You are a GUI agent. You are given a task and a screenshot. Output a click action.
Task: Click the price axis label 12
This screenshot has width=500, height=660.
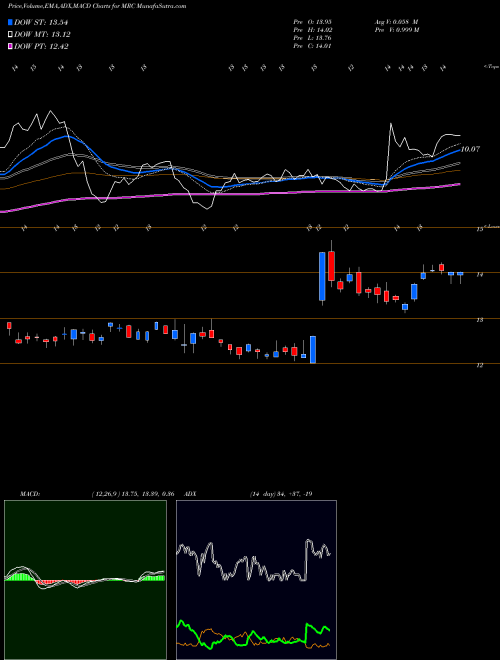tap(479, 366)
